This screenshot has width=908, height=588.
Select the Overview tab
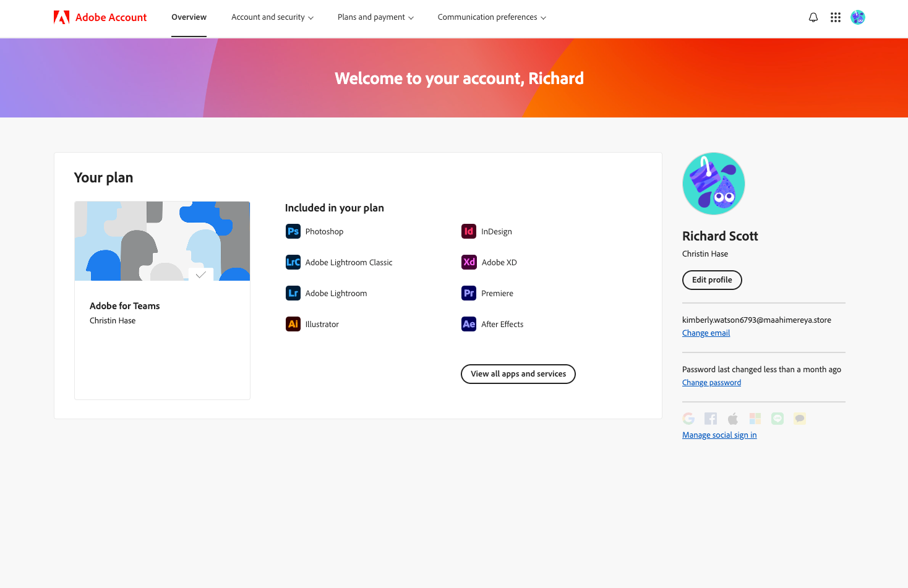click(189, 17)
